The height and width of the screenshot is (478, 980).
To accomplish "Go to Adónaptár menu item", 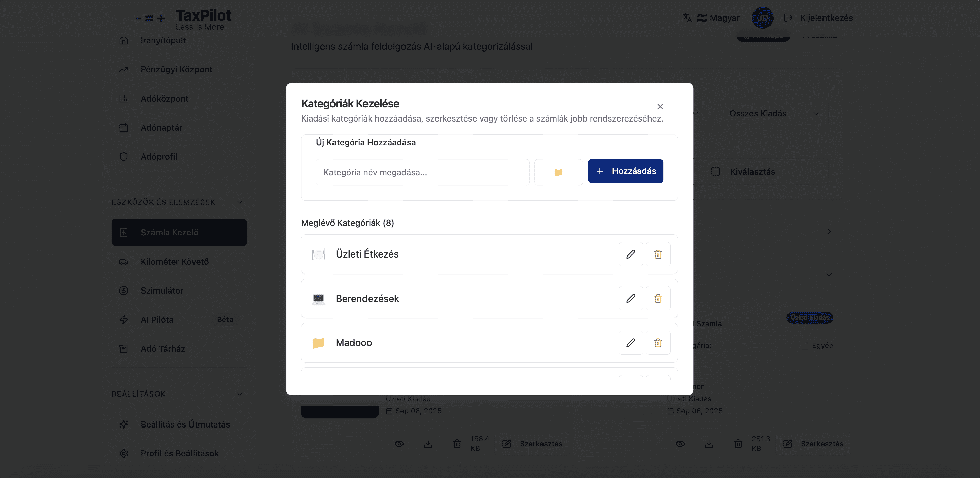I will (161, 128).
